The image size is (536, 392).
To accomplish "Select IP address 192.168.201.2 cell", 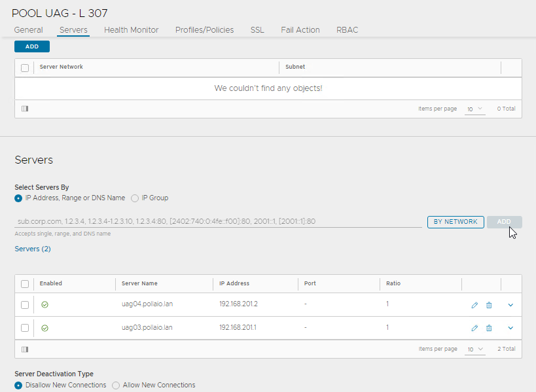I will click(x=238, y=304).
